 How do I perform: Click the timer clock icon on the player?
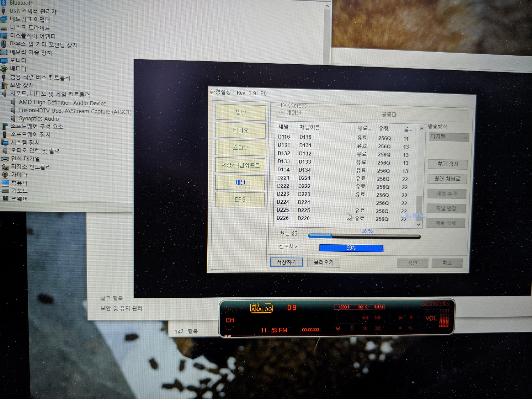pos(352,328)
